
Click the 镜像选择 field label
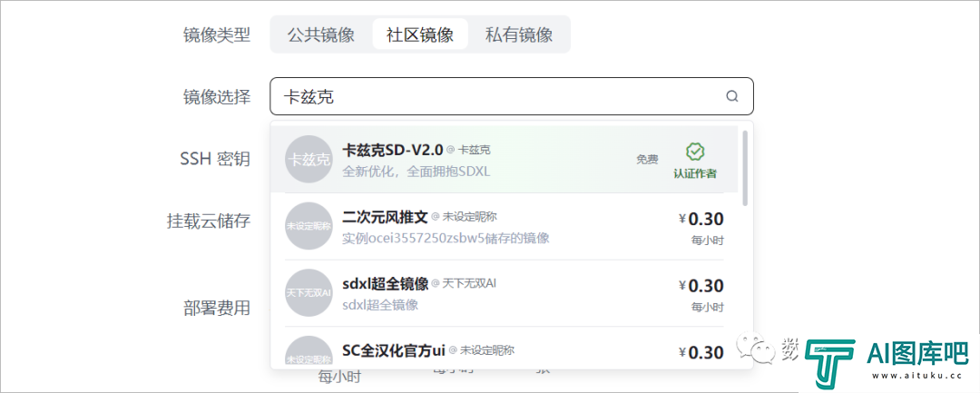click(x=217, y=97)
